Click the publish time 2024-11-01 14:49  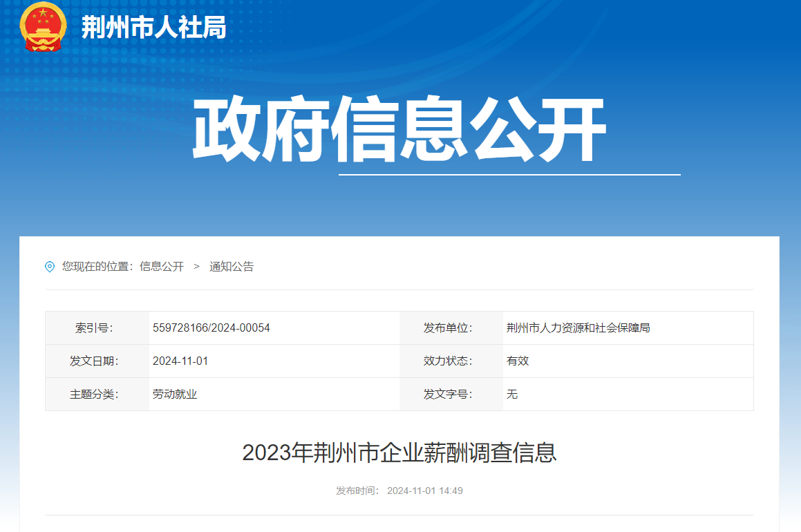(424, 491)
